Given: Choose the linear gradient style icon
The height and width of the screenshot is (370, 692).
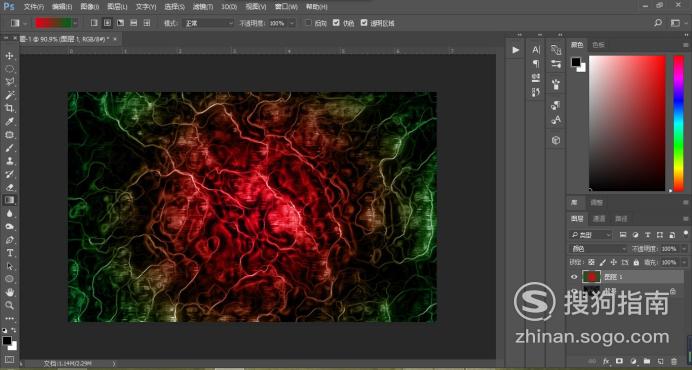Looking at the screenshot, I should 94,23.
